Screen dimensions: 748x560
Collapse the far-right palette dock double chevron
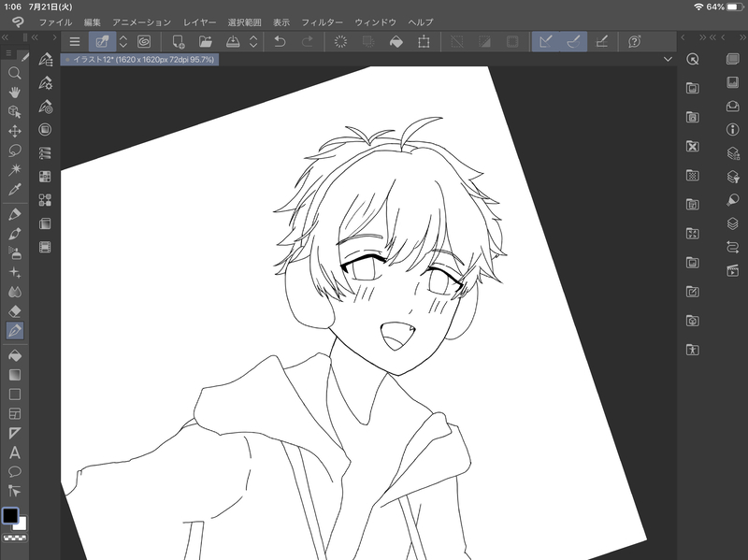click(x=743, y=37)
